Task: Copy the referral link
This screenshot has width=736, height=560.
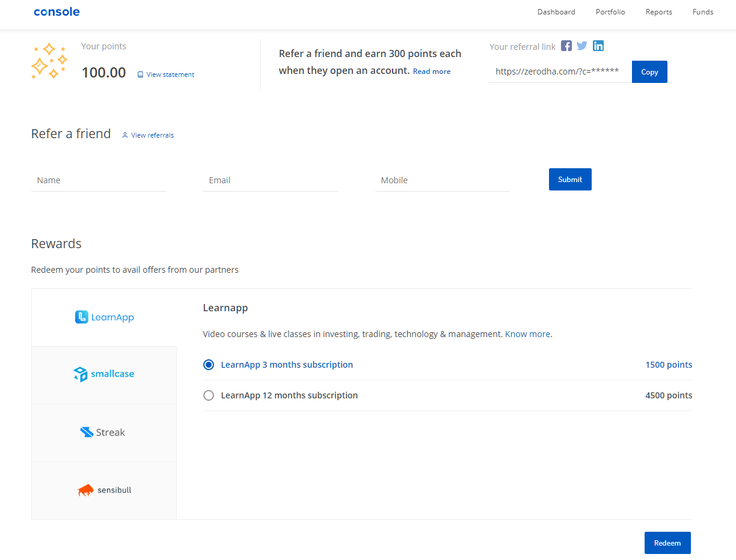Action: pyautogui.click(x=649, y=72)
